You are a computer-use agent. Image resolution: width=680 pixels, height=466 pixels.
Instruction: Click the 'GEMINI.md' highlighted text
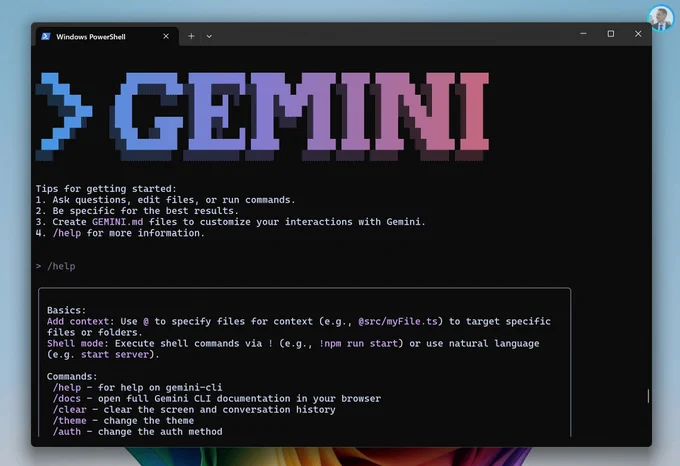pyautogui.click(x=118, y=222)
